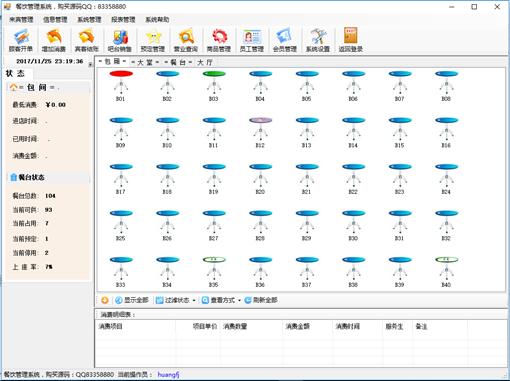Open 系统设置 tools icon
The height and width of the screenshot is (381, 510).
[x=318, y=40]
